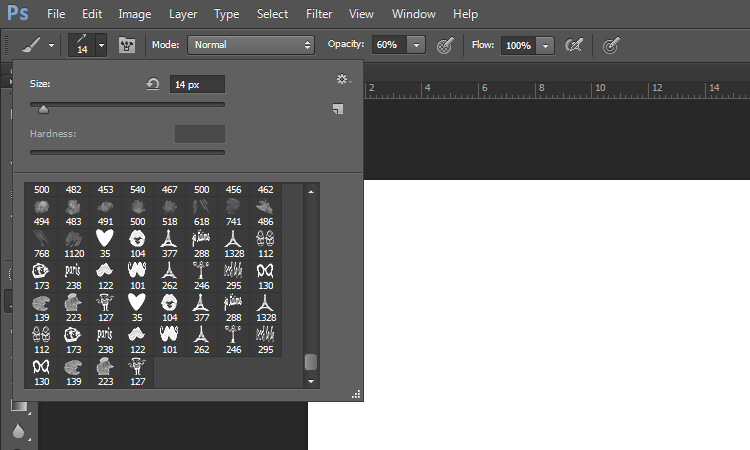Open the Type menu
The image size is (750, 450).
click(x=226, y=14)
